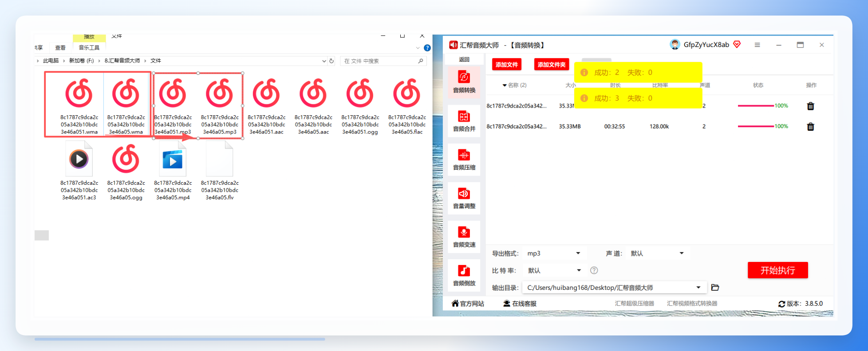Select the file ending in 3e46a05.ogg
The width and height of the screenshot is (868, 351).
click(126, 171)
